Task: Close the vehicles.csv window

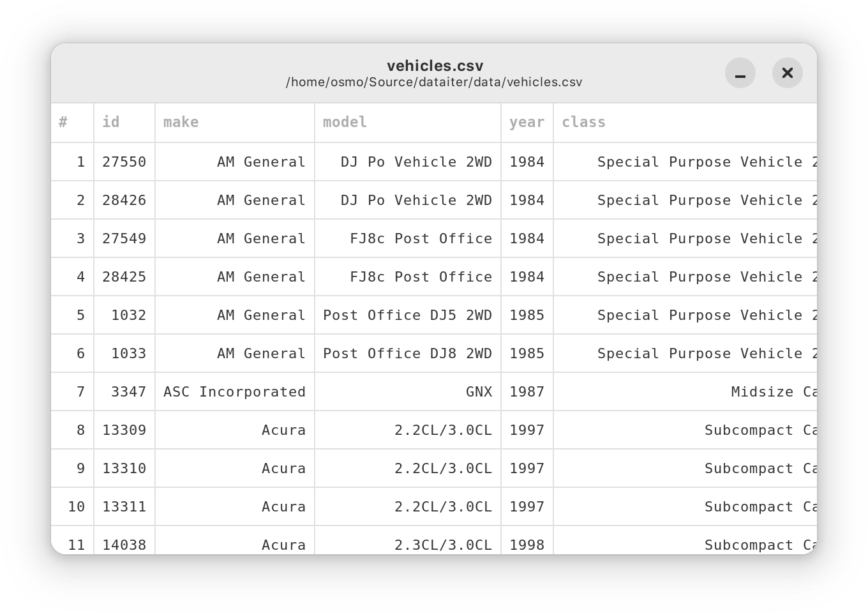Action: point(788,73)
